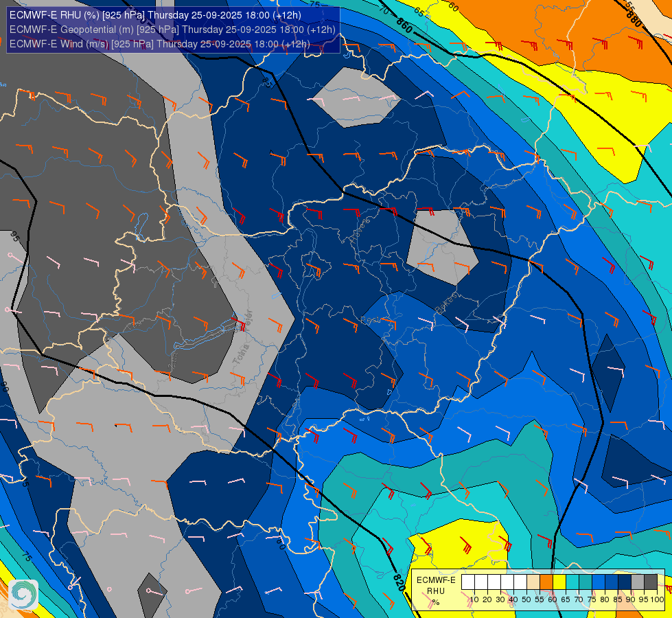Screen dimensions: 672x618
Task: Select the ECMWF-E Wind (m/s) title line
Action: 159,44
